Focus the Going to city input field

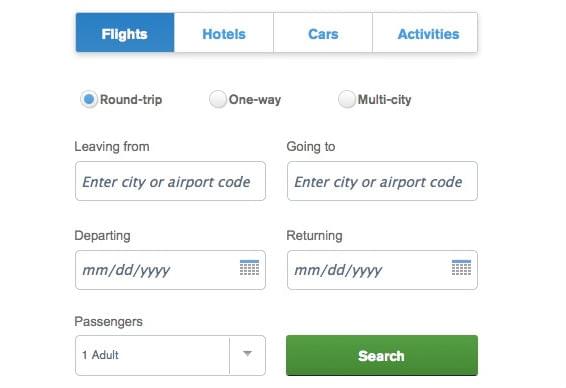(382, 181)
